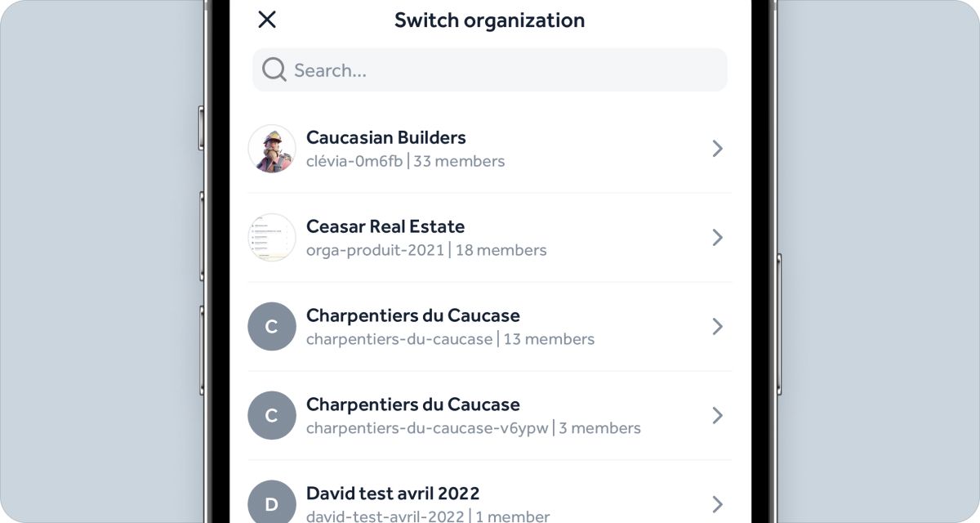The height and width of the screenshot is (523, 980).
Task: Close the Switch organization screen
Action: (x=267, y=20)
